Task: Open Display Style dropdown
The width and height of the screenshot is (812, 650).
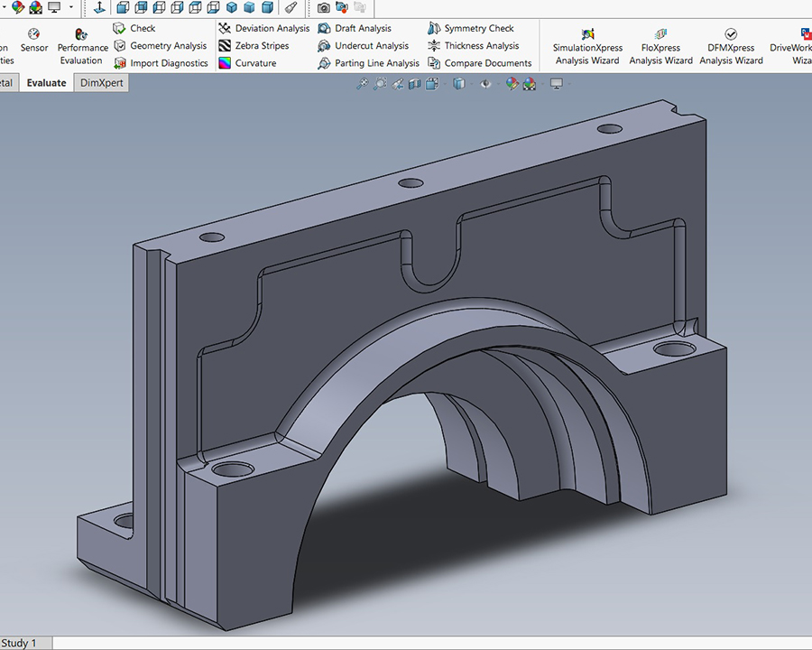Action: click(x=459, y=83)
